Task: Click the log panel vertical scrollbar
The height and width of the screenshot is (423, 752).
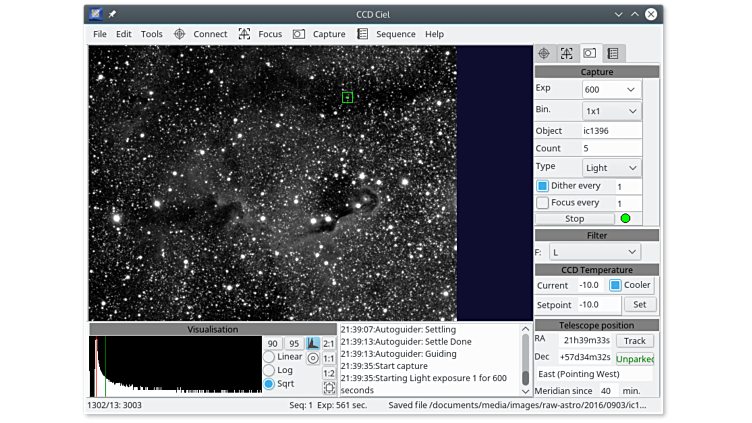Action: (x=526, y=358)
